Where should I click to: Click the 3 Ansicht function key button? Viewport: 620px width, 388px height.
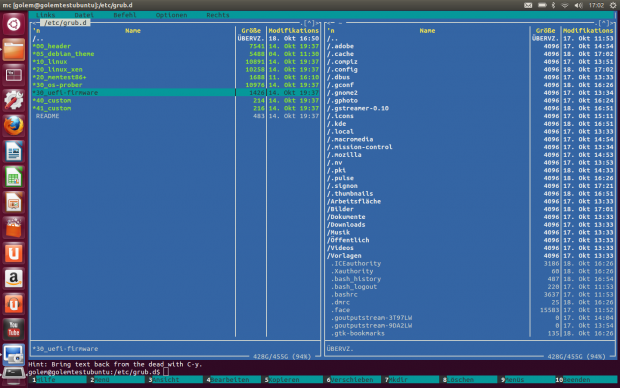(176, 380)
